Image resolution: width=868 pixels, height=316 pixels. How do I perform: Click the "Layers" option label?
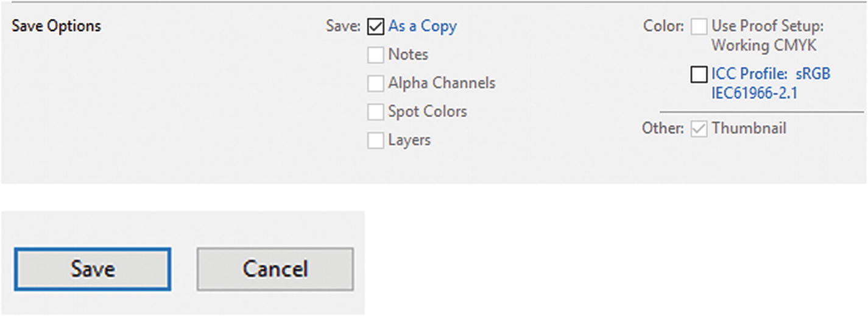click(409, 140)
